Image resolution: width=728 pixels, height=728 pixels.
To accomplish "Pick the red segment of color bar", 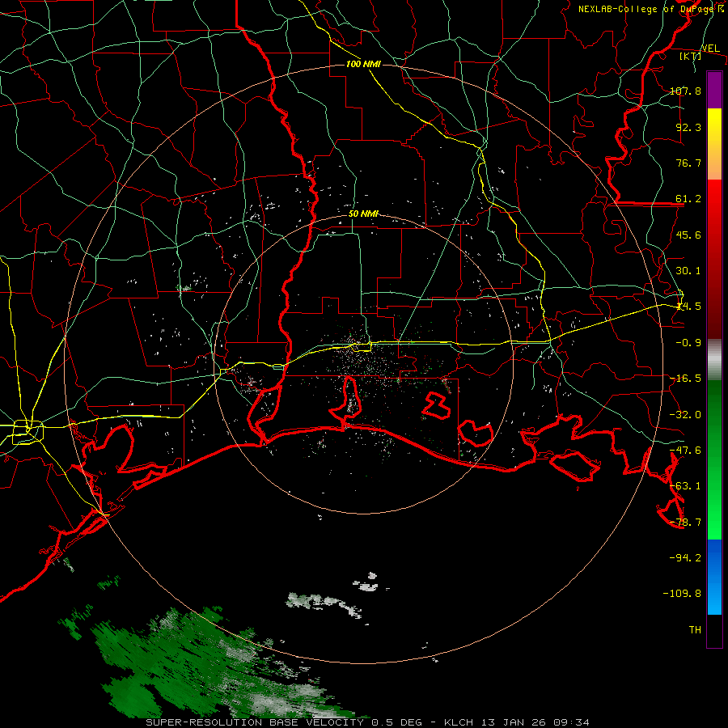I will 714,259.
